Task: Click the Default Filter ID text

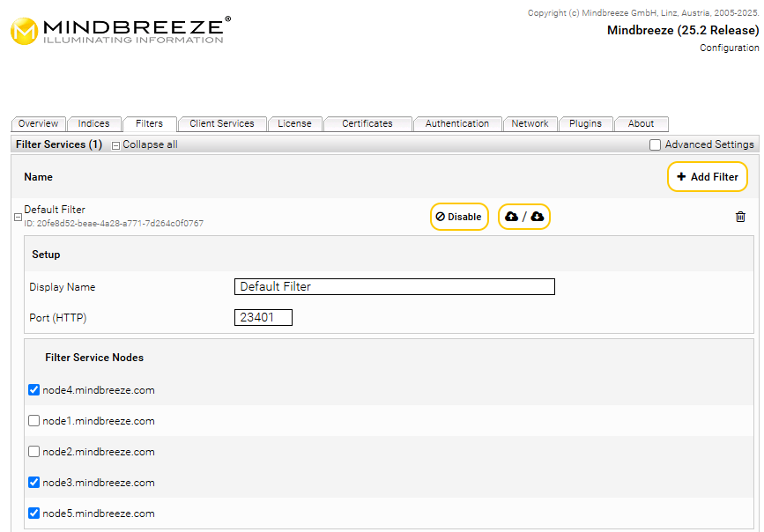Action: coord(114,224)
